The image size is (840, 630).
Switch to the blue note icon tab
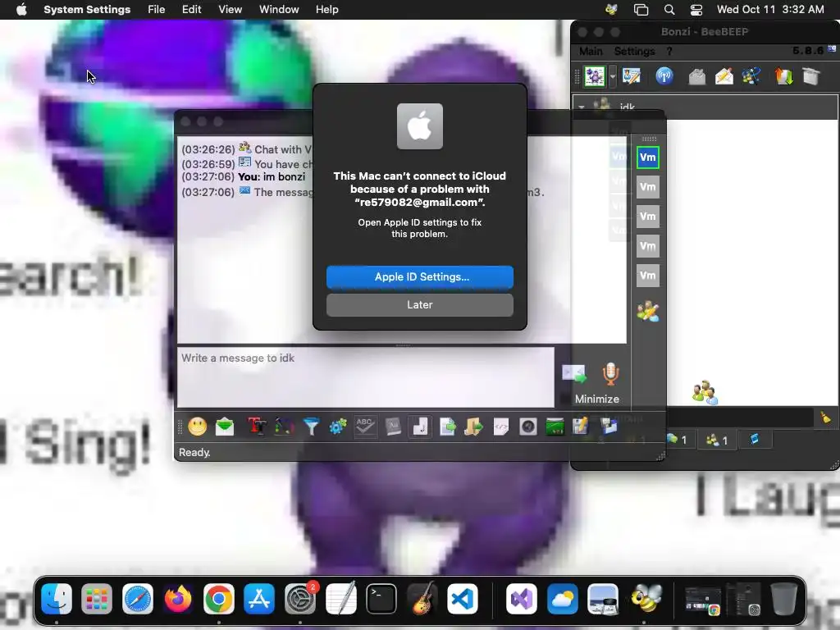click(755, 440)
